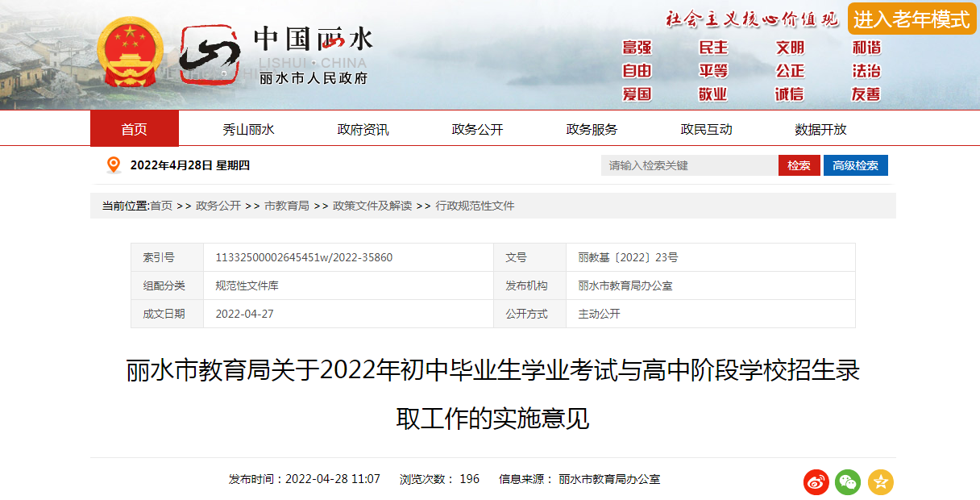Screen dimensions: 980x500
Task: Click the yellow star favorite icon
Action: (880, 482)
